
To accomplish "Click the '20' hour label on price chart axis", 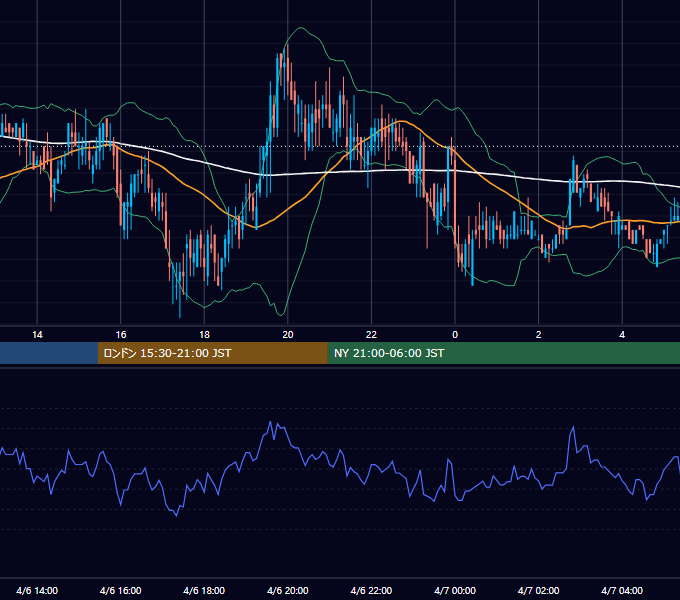I will (288, 335).
